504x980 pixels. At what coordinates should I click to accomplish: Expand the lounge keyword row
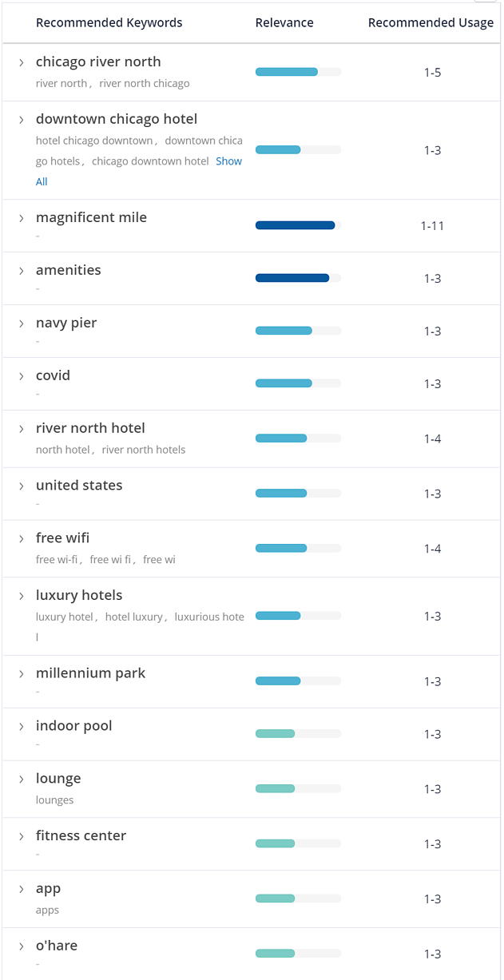coord(22,779)
